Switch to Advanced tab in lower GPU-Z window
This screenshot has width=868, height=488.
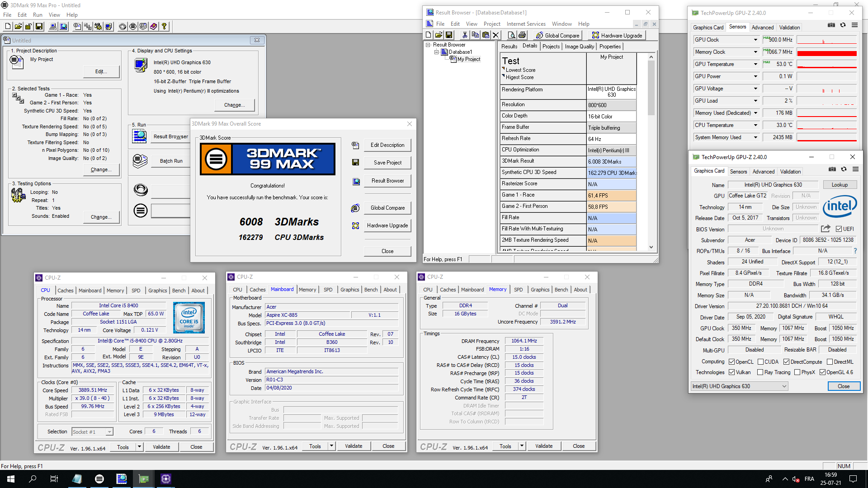click(x=764, y=172)
